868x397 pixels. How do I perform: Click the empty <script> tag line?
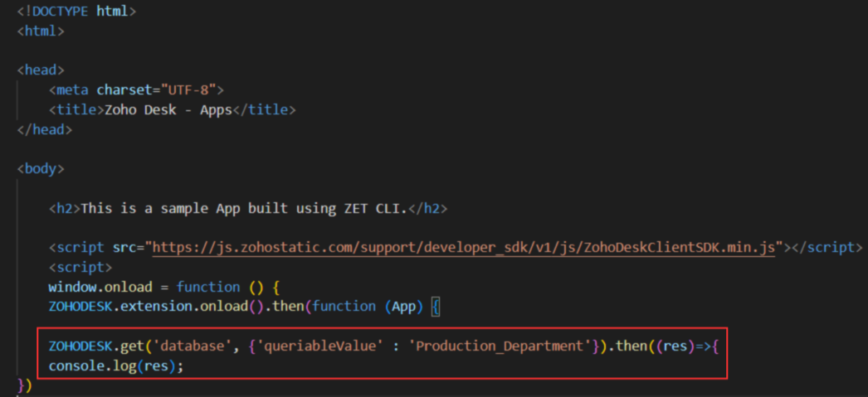pyautogui.click(x=80, y=268)
